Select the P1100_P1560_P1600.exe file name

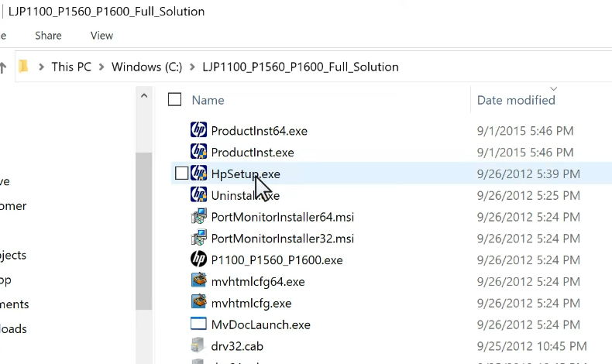pos(277,259)
